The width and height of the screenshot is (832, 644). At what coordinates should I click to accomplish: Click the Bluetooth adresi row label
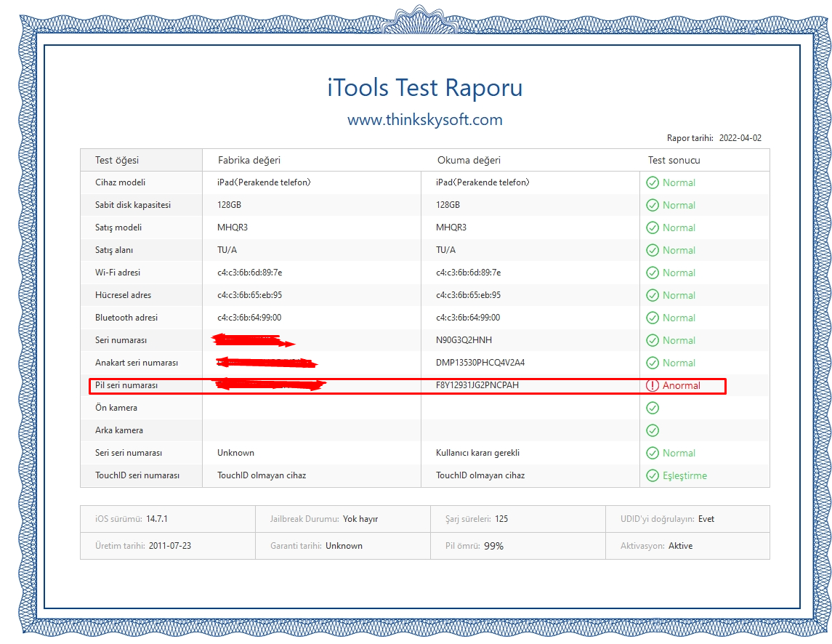126,318
